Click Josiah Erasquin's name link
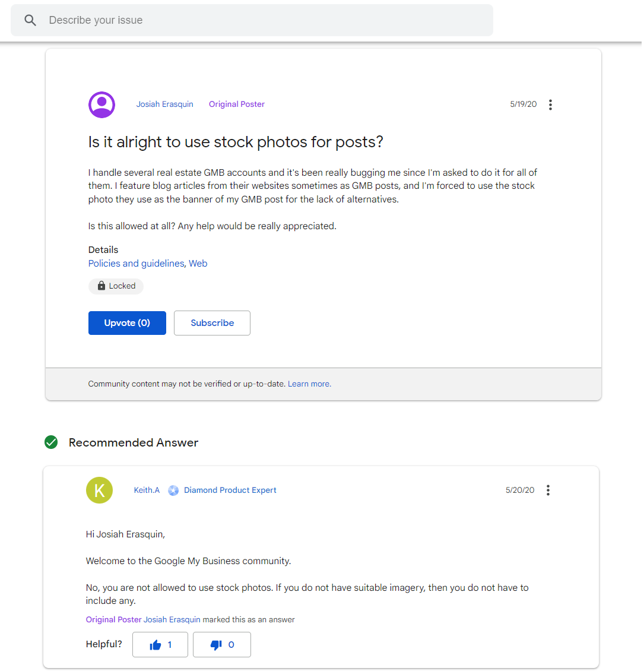 click(164, 105)
